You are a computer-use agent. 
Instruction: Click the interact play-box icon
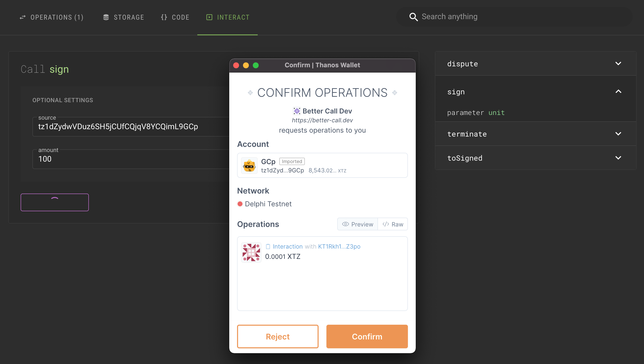coord(209,17)
